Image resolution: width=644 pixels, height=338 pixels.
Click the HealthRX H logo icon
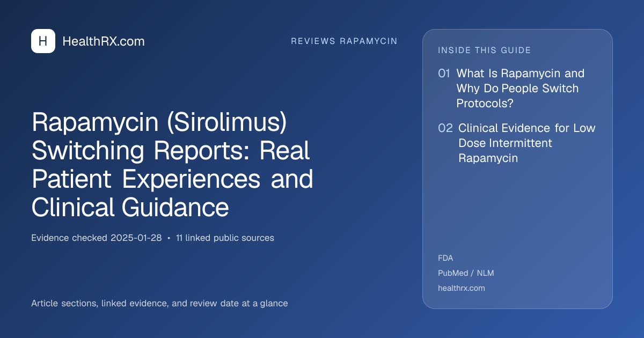point(43,41)
